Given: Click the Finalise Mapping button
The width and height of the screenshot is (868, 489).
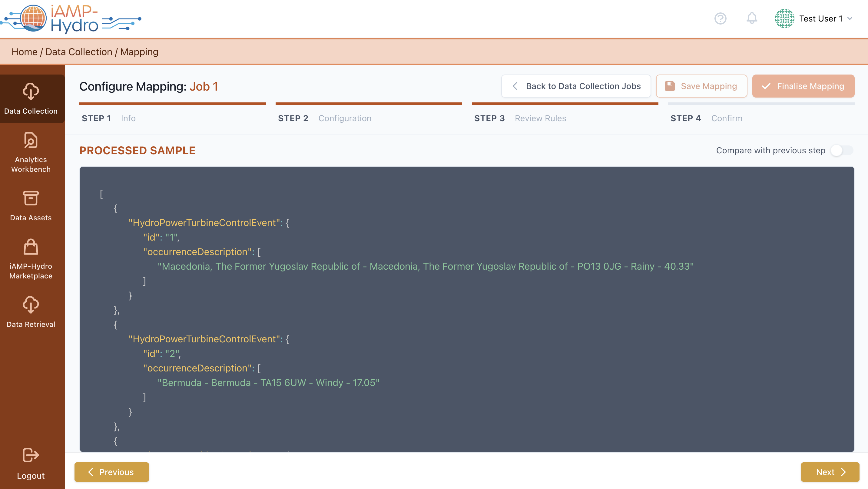Looking at the screenshot, I should pyautogui.click(x=803, y=86).
